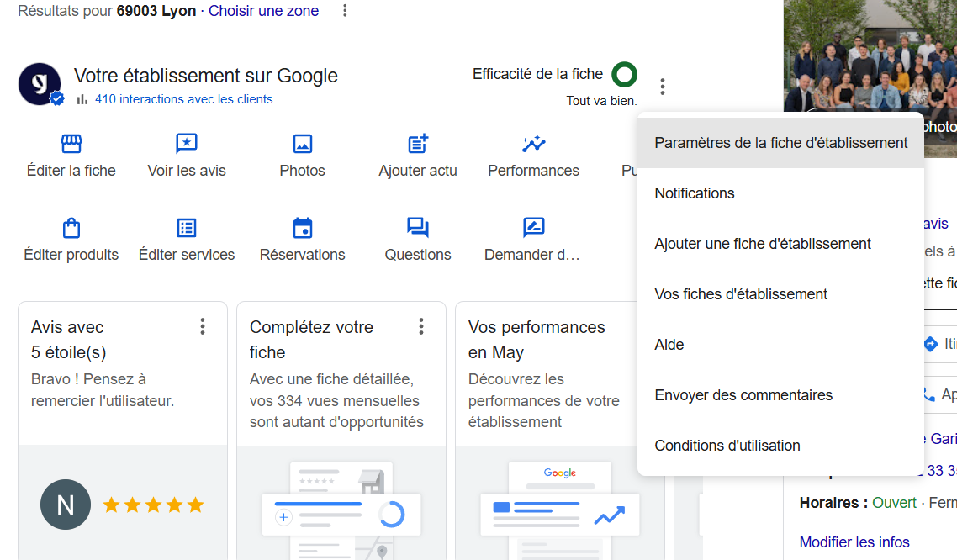Screen dimensions: 957x560
Task: Open 410 interactions avec les clients link
Action: (183, 99)
